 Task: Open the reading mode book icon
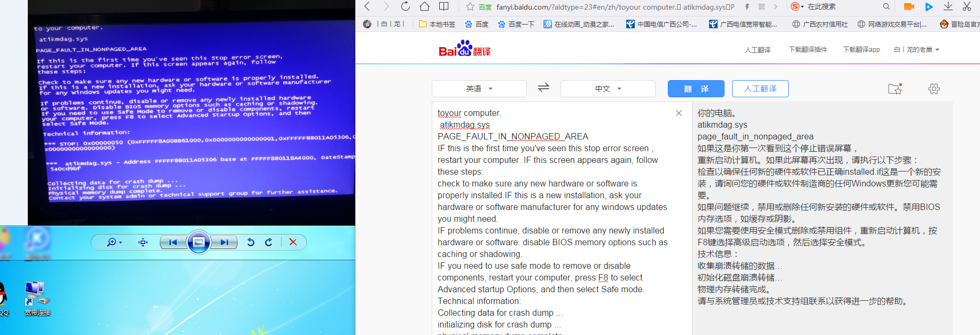coord(444,6)
